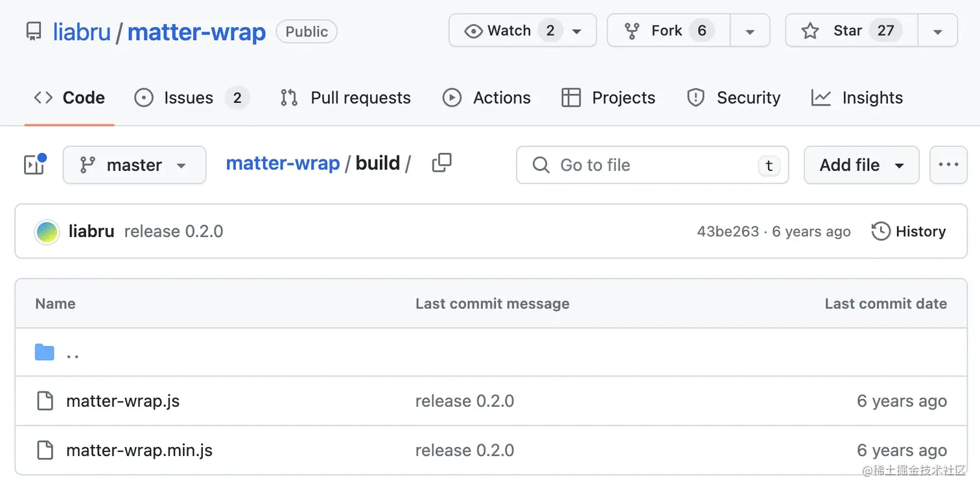Open the commit History

click(x=909, y=231)
